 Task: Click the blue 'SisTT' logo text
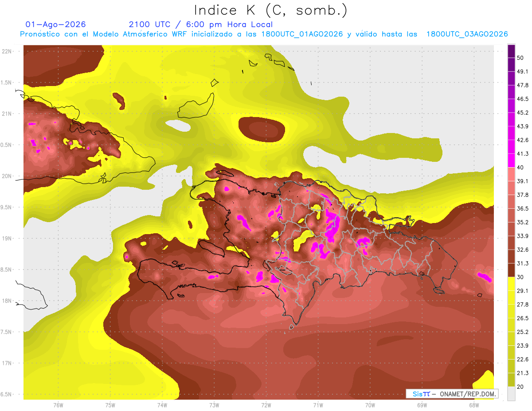[421, 394]
